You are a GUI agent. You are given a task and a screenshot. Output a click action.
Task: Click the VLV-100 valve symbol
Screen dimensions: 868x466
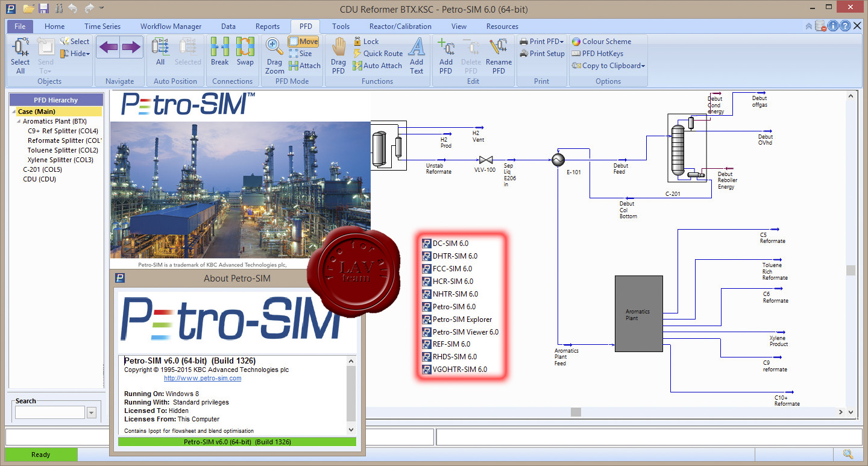click(485, 160)
